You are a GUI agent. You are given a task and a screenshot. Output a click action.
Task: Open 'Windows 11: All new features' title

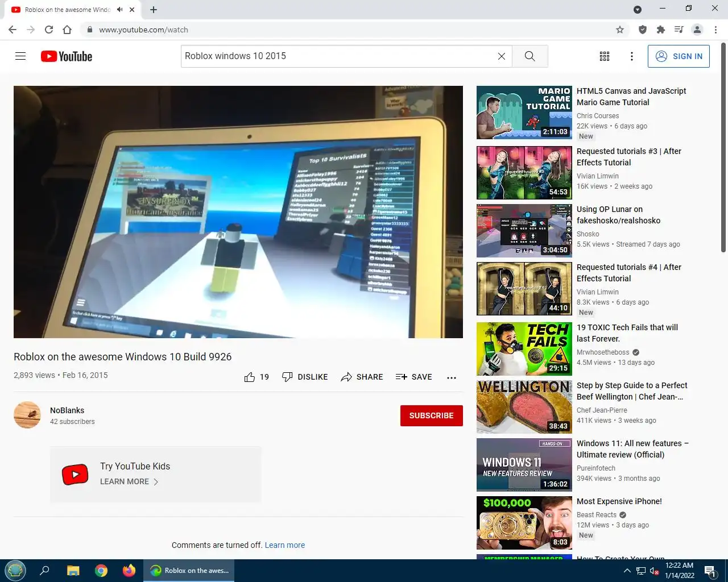pyautogui.click(x=632, y=449)
